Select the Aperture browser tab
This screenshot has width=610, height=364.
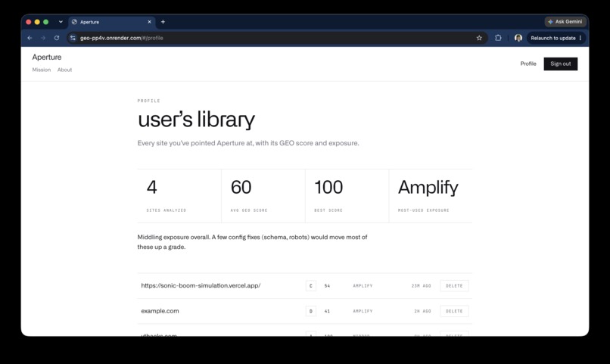click(112, 22)
